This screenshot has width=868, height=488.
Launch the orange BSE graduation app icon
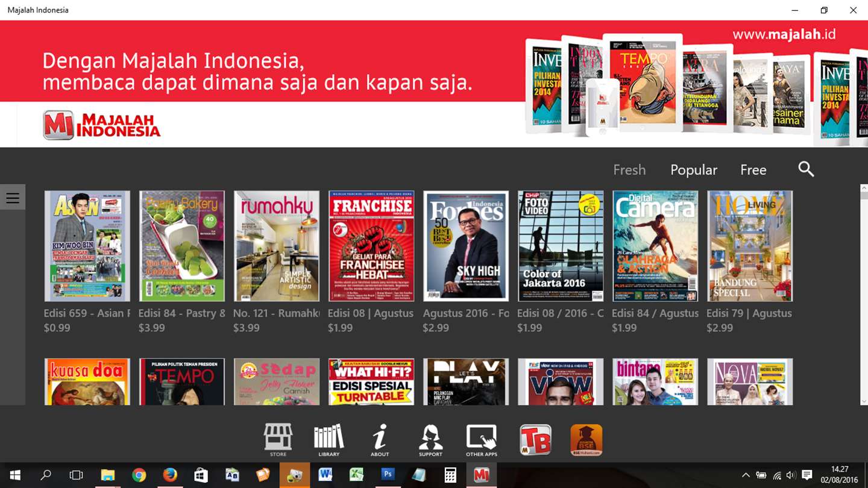(x=587, y=440)
